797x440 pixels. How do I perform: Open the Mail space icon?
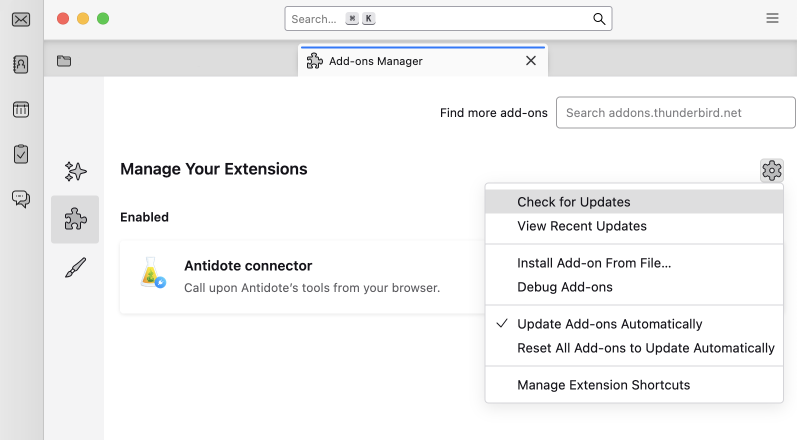point(21,19)
